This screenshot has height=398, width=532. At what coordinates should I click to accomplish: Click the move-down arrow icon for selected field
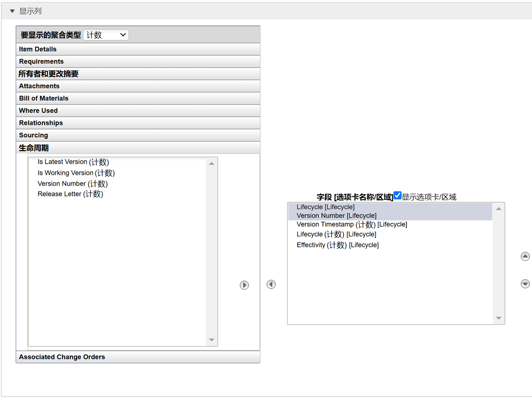(x=525, y=284)
